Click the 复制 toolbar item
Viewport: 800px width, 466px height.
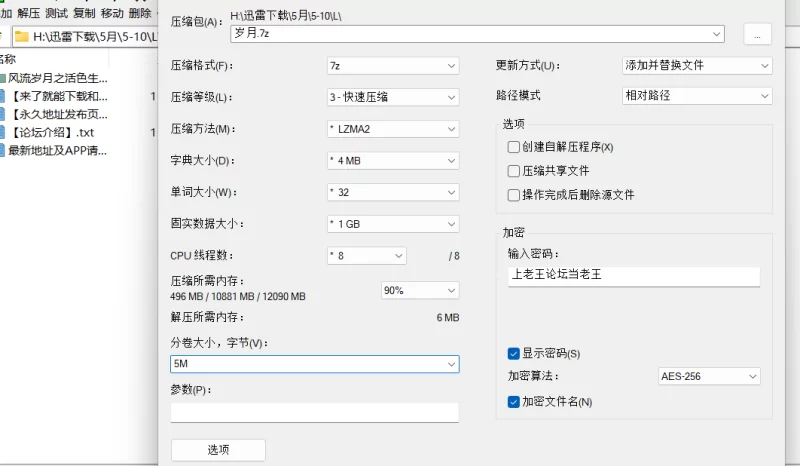click(x=84, y=13)
